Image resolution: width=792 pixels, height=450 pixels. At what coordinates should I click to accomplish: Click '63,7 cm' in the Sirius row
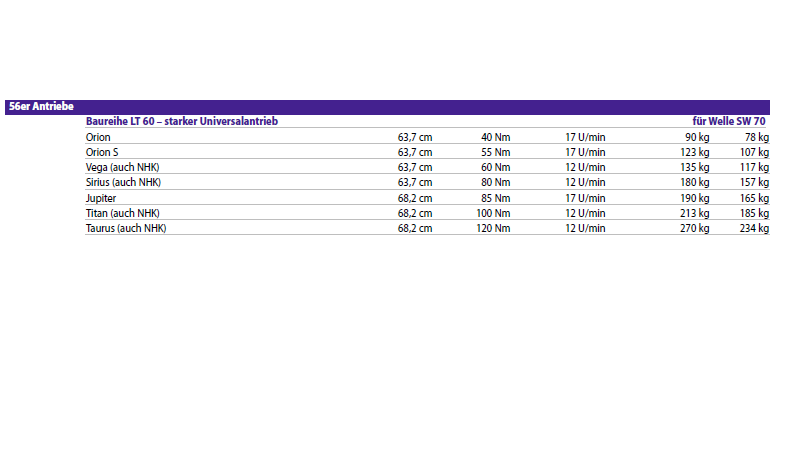[x=415, y=182]
